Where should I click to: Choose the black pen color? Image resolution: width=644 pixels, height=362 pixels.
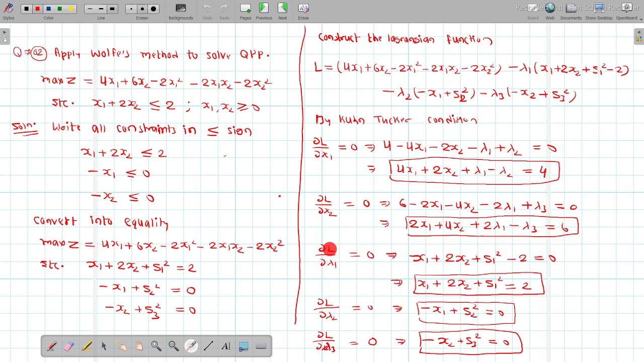(27, 9)
